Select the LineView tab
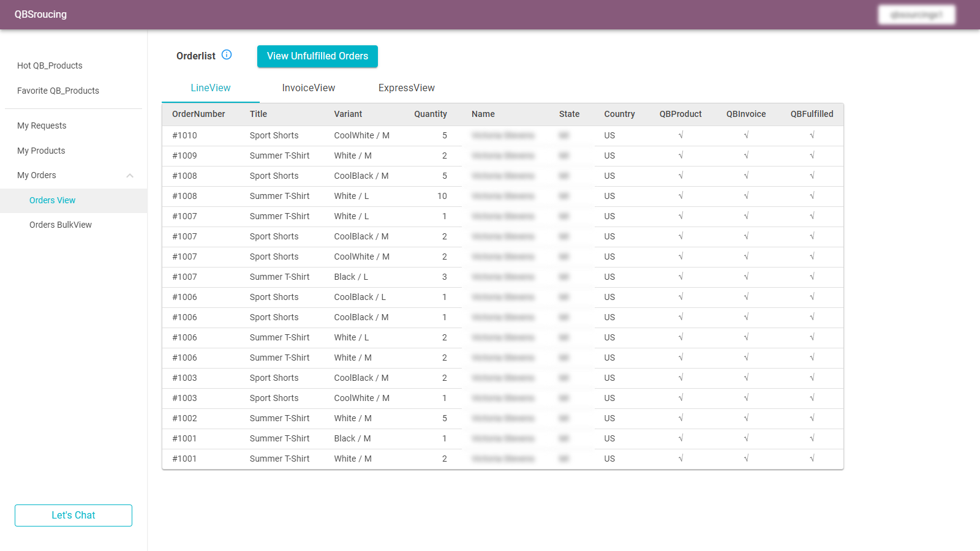The height and width of the screenshot is (551, 980). pos(210,88)
